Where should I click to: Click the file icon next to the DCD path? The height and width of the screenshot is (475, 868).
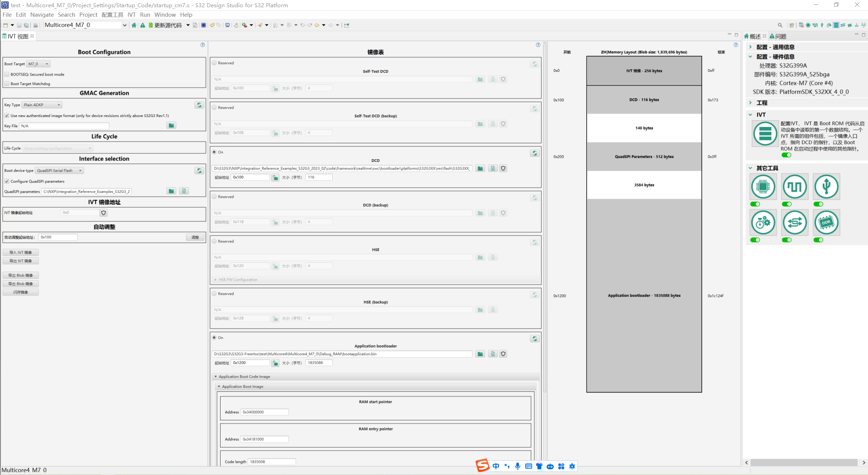pyautogui.click(x=493, y=169)
